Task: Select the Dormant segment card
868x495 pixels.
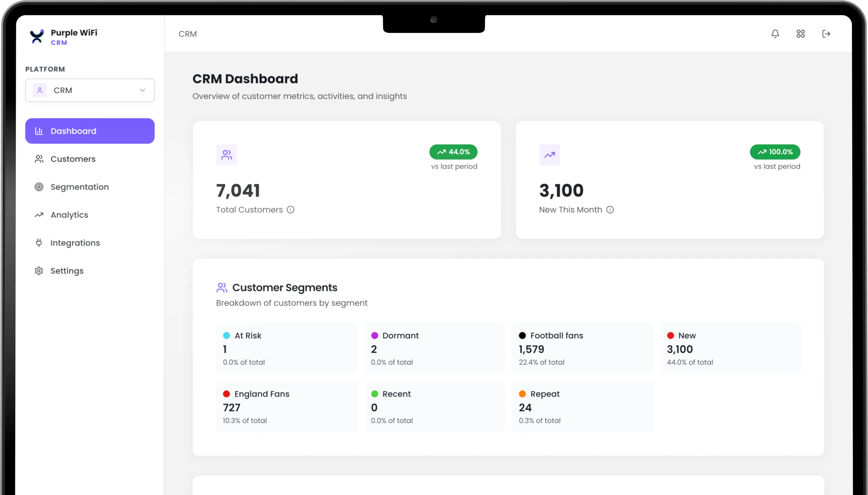Action: (434, 348)
